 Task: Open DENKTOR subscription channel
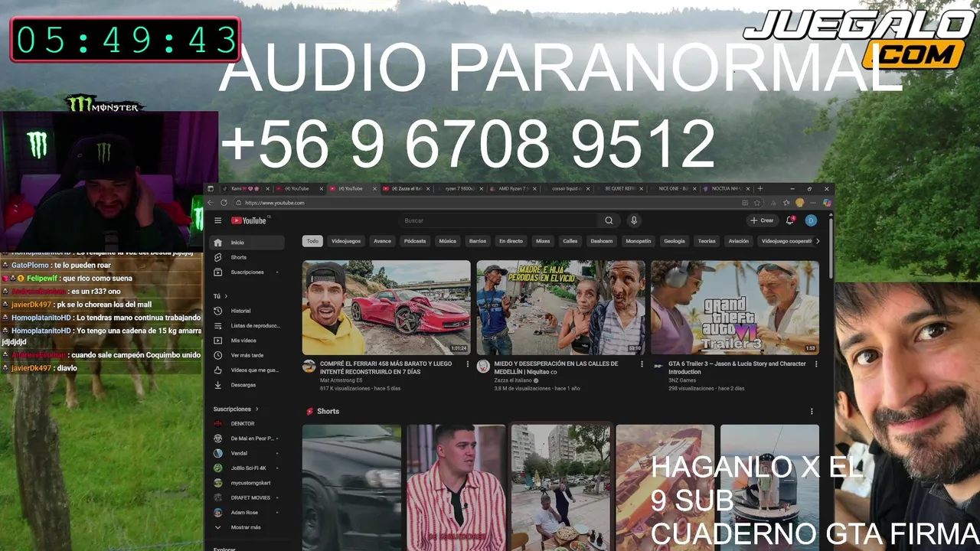tap(247, 423)
